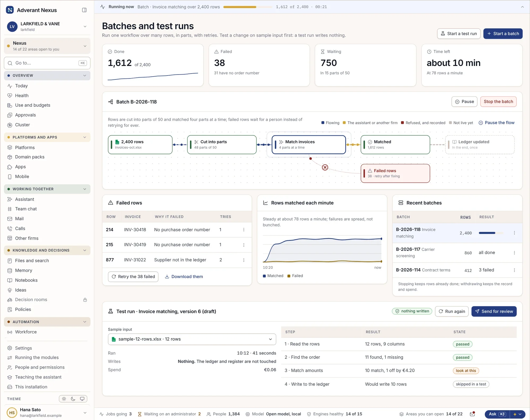Click the B-2026-118 row progress bar
This screenshot has width=530, height=420.
point(491,233)
